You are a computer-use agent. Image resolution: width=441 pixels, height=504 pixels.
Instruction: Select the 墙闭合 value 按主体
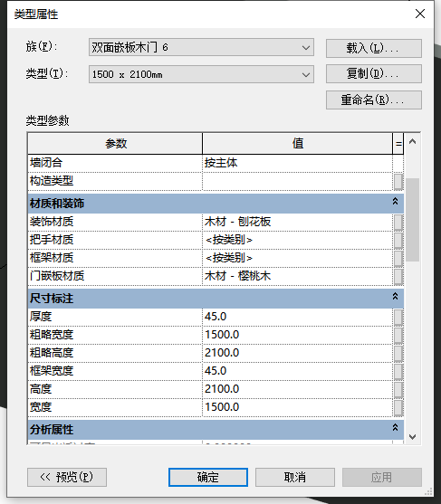click(x=297, y=163)
